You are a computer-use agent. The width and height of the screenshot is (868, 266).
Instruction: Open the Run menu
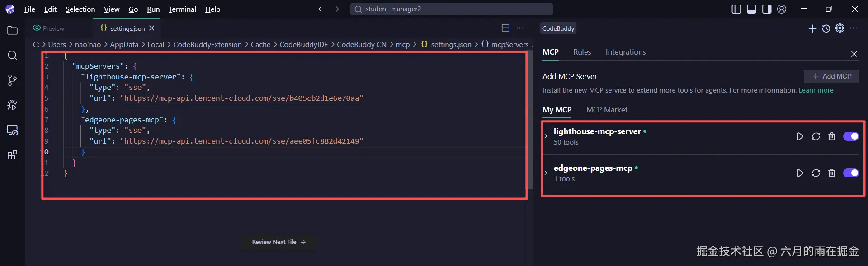point(153,9)
